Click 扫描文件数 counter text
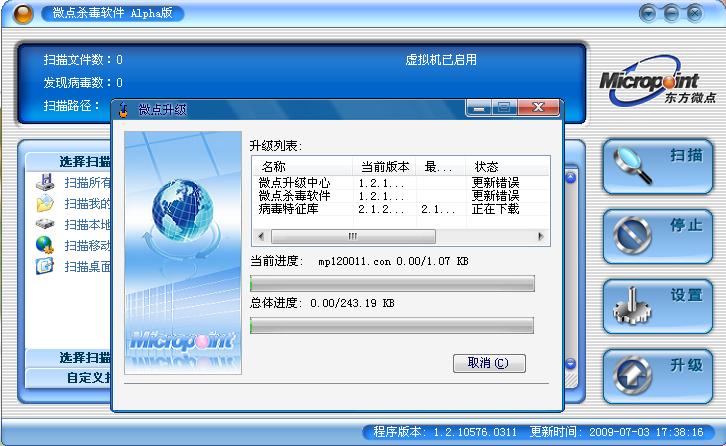This screenshot has height=446, width=726. (x=83, y=60)
